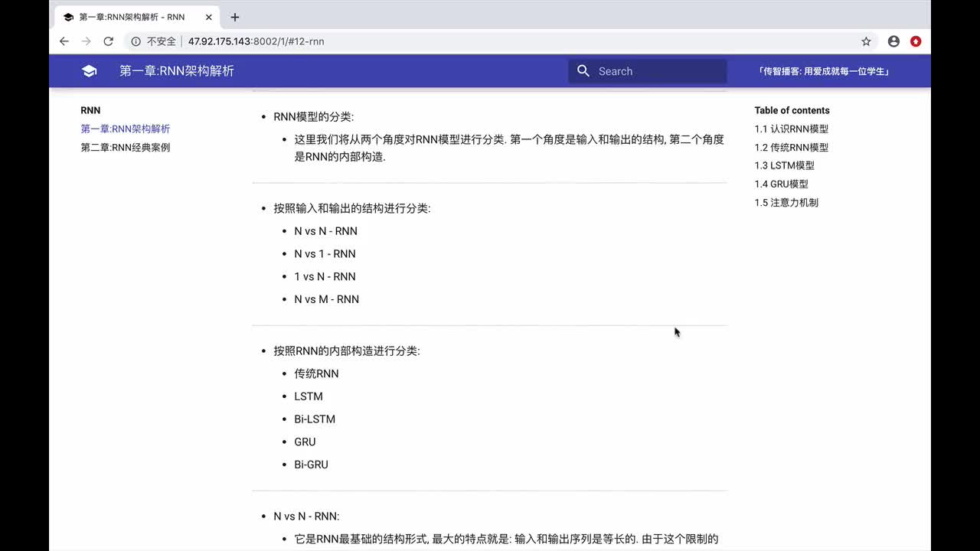Click the list item N vs N - RNN
The height and width of the screenshot is (551, 980).
click(325, 231)
